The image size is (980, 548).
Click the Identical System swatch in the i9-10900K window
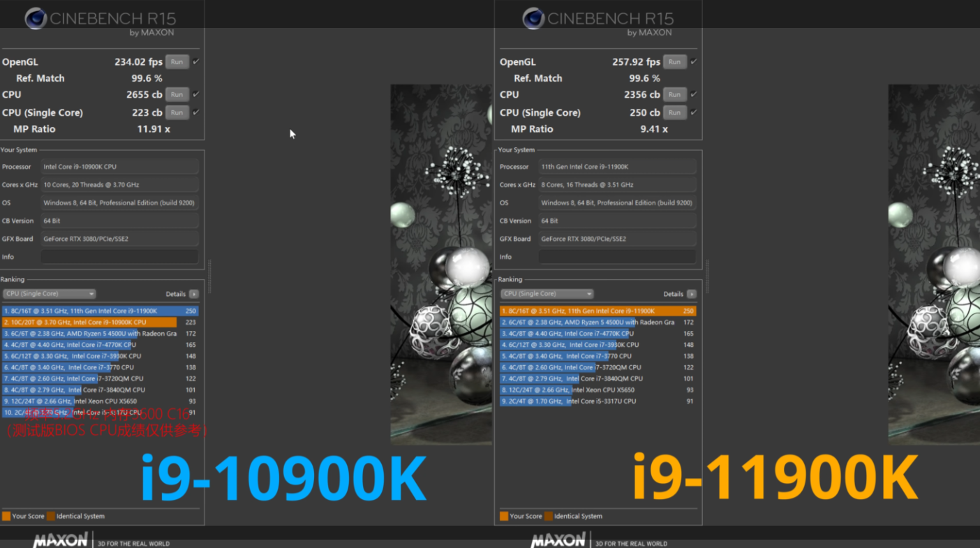pyautogui.click(x=51, y=517)
